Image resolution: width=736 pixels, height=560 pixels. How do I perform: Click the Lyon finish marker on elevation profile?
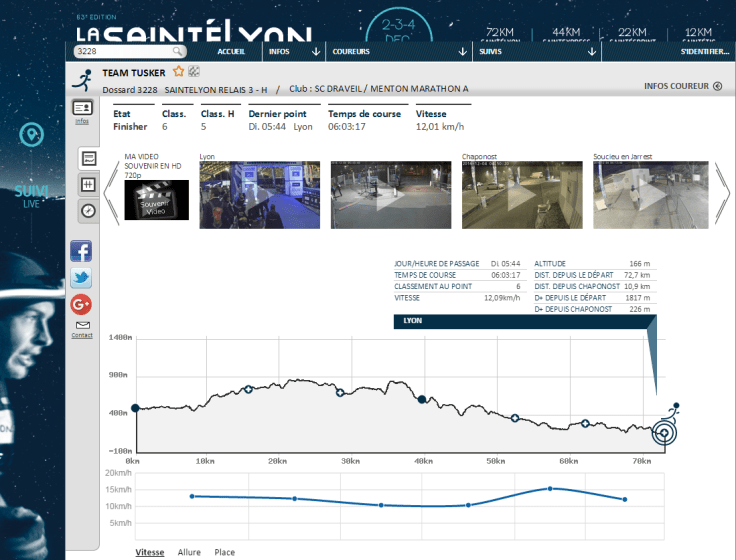[x=663, y=432]
